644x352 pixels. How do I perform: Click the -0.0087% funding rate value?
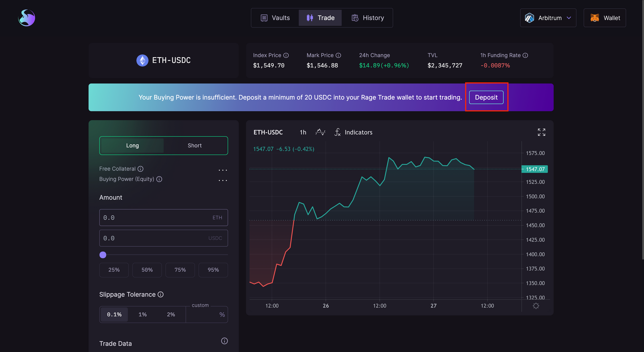pos(495,65)
